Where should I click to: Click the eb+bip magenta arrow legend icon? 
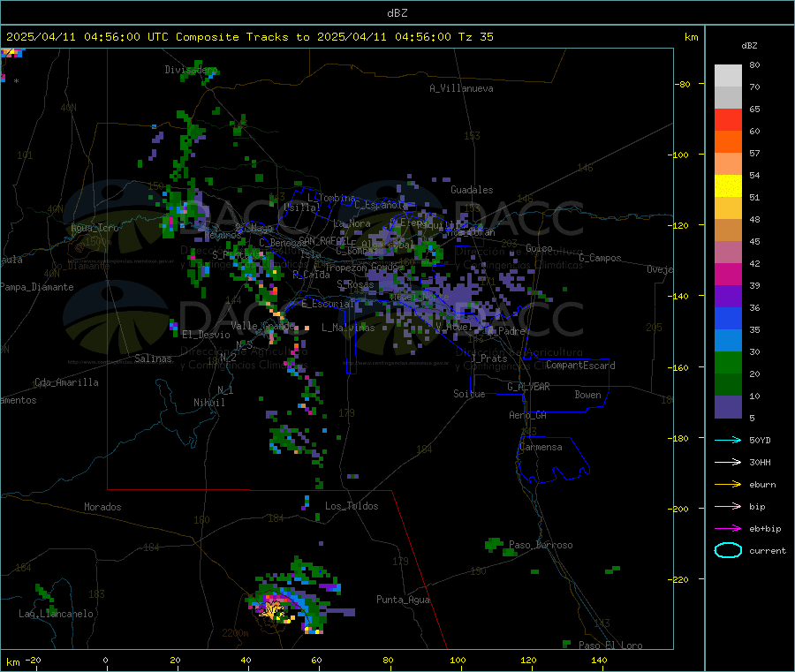[728, 529]
